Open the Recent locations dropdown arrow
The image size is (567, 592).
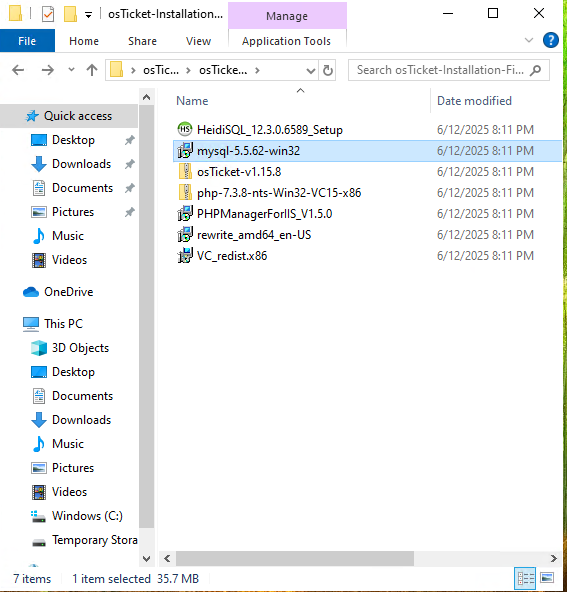point(71,70)
